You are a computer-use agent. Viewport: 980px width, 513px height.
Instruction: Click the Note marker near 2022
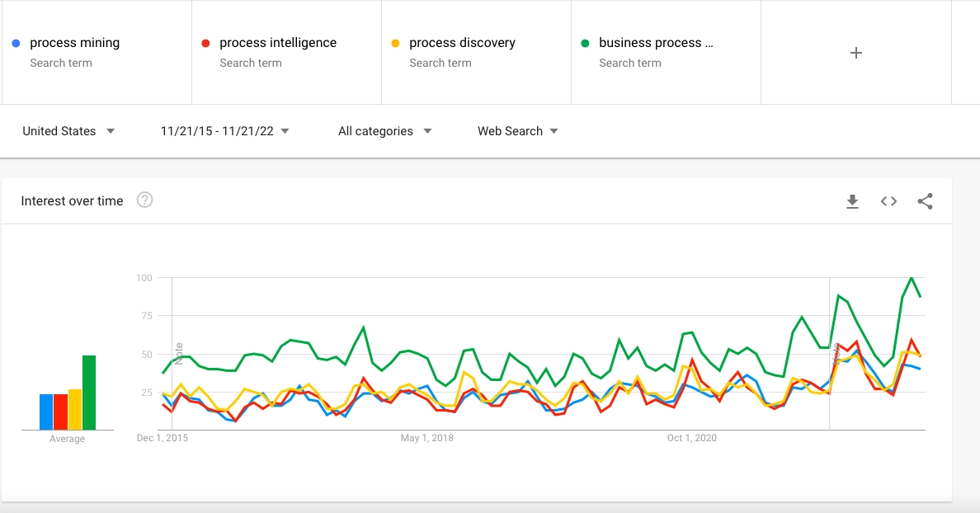coord(836,353)
